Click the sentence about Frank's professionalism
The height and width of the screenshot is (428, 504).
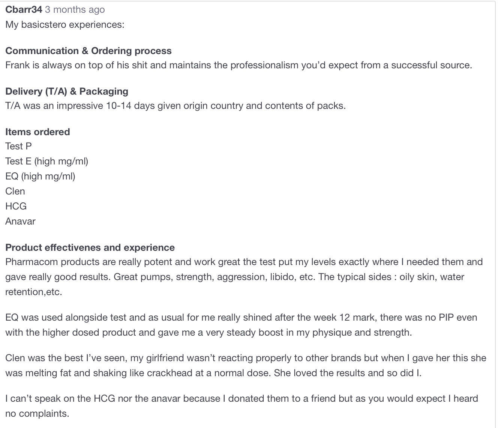coord(238,65)
